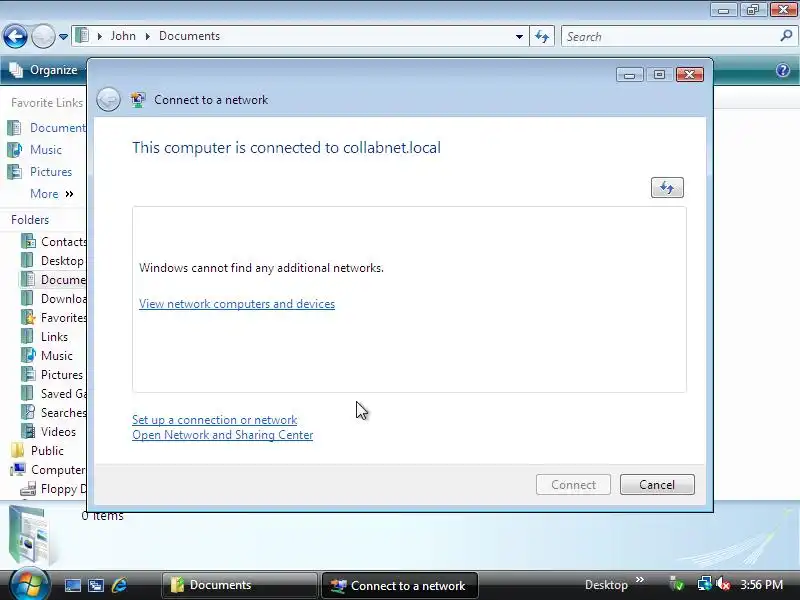
Task: Click the network dialog title icon
Action: pyautogui.click(x=138, y=99)
